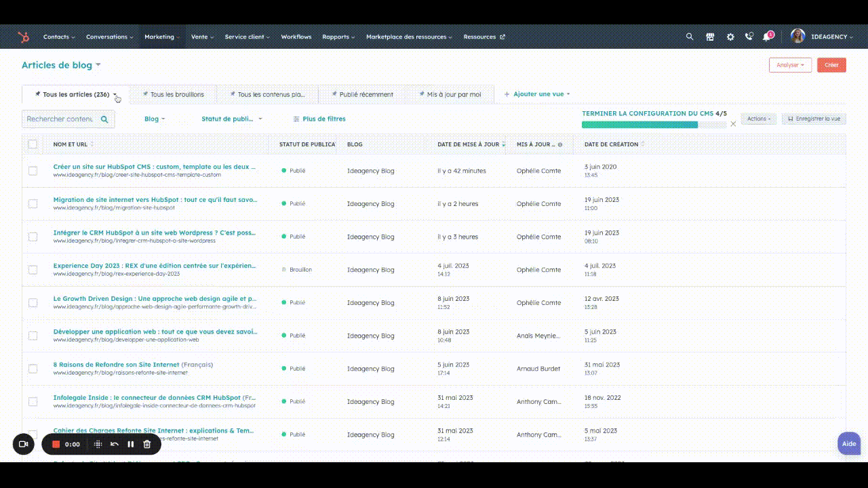Toggle the select-all header checkbox
This screenshot has width=868, height=488.
(x=33, y=144)
